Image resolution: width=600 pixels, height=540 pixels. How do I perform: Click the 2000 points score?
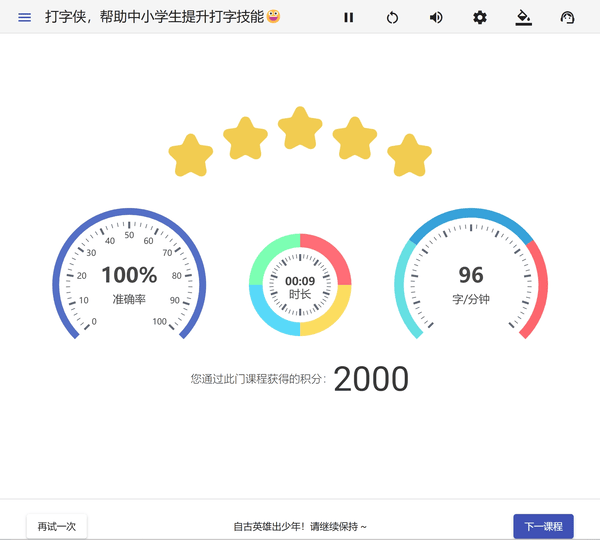[x=371, y=379]
